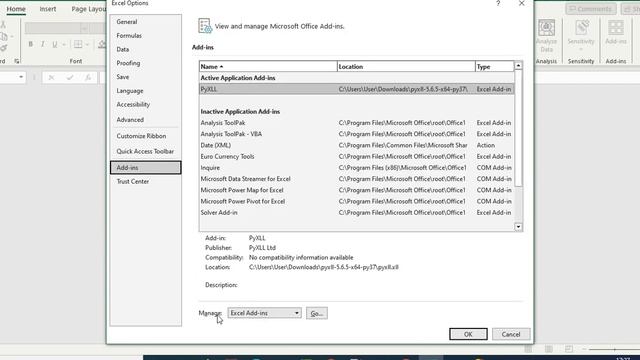This screenshot has width=640, height=360.
Task: Switch to the Home ribbon tab
Action: [x=16, y=9]
